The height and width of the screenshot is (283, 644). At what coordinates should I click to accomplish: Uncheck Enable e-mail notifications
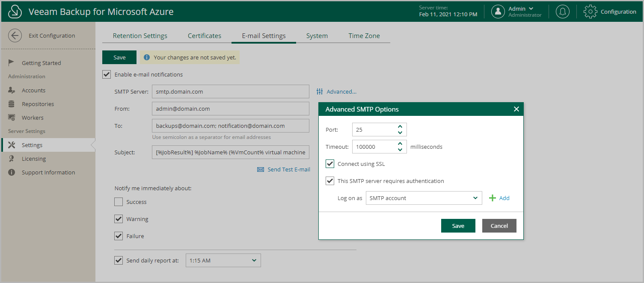point(107,74)
